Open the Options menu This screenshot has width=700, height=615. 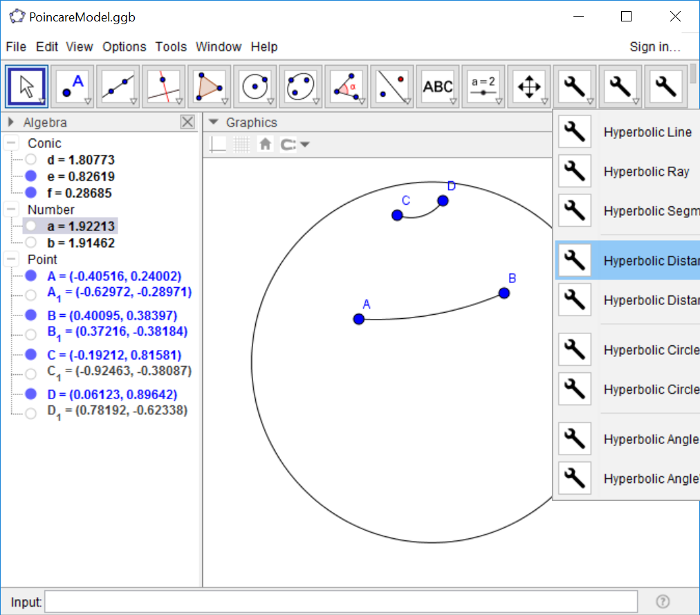124,46
